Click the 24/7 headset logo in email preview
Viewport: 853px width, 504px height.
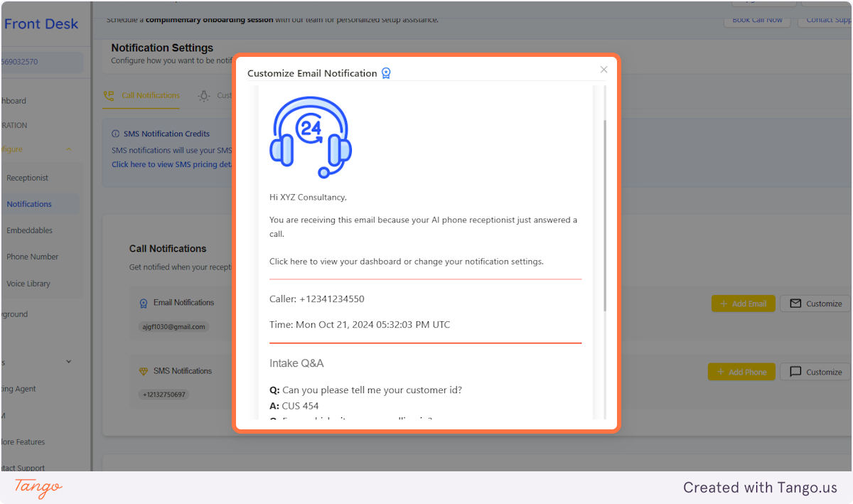(x=311, y=135)
